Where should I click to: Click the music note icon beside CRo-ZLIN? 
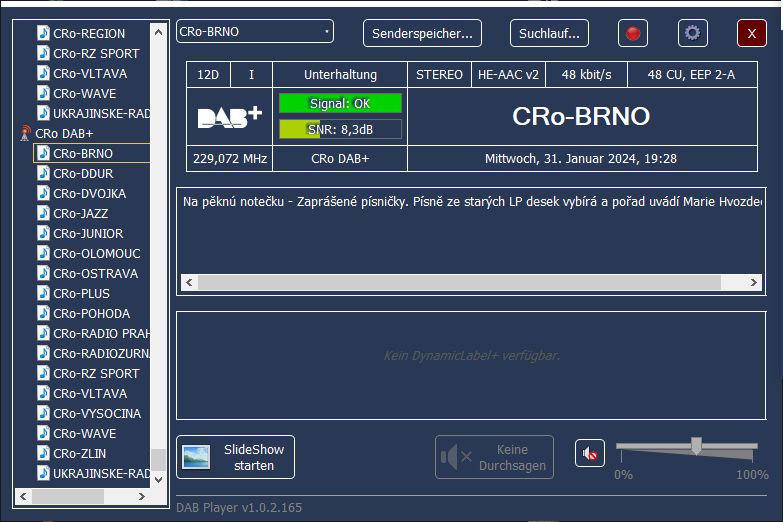click(x=43, y=453)
